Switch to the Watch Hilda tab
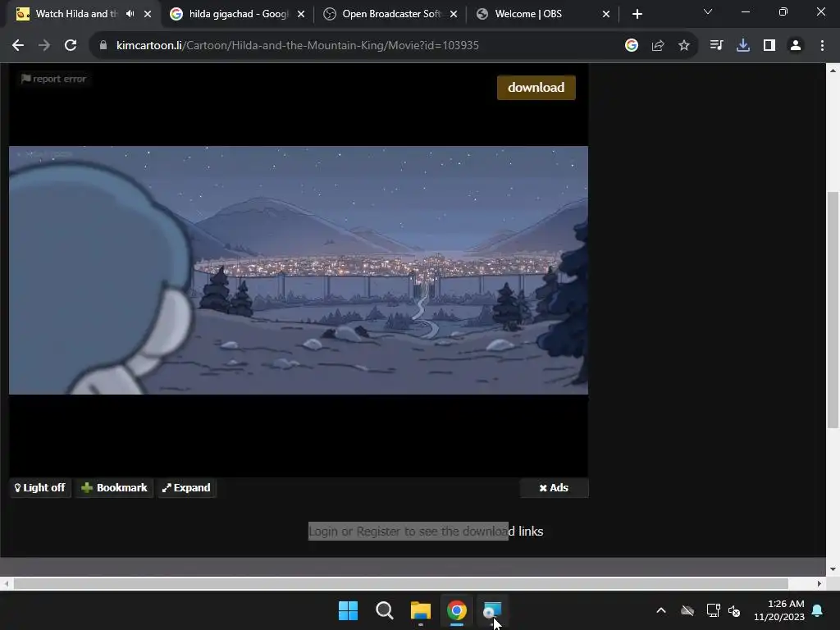The image size is (840, 630). (x=76, y=14)
